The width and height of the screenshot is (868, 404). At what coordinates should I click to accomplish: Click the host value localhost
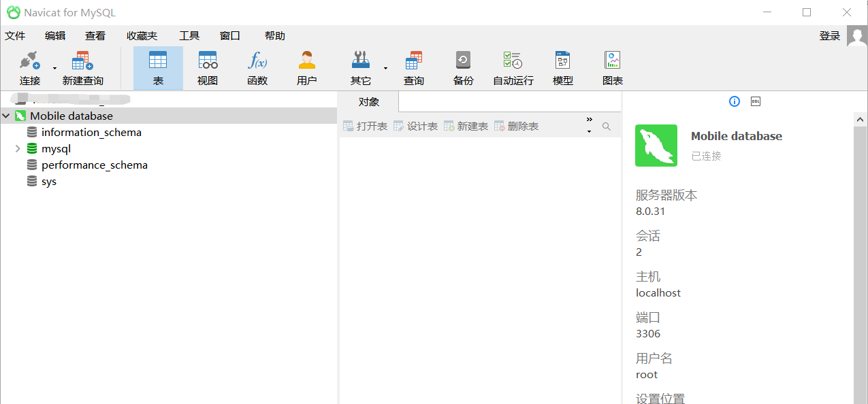tap(658, 293)
